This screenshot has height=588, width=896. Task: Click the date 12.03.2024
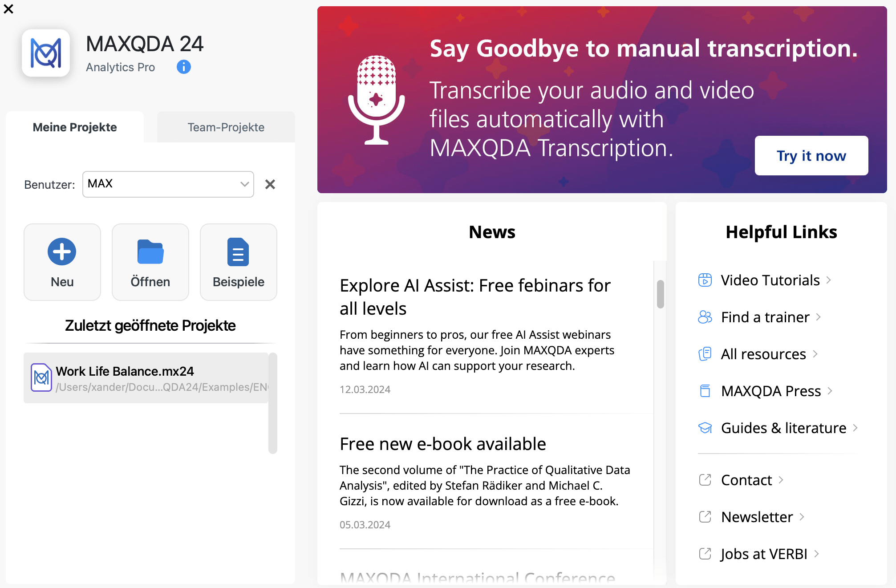click(365, 389)
